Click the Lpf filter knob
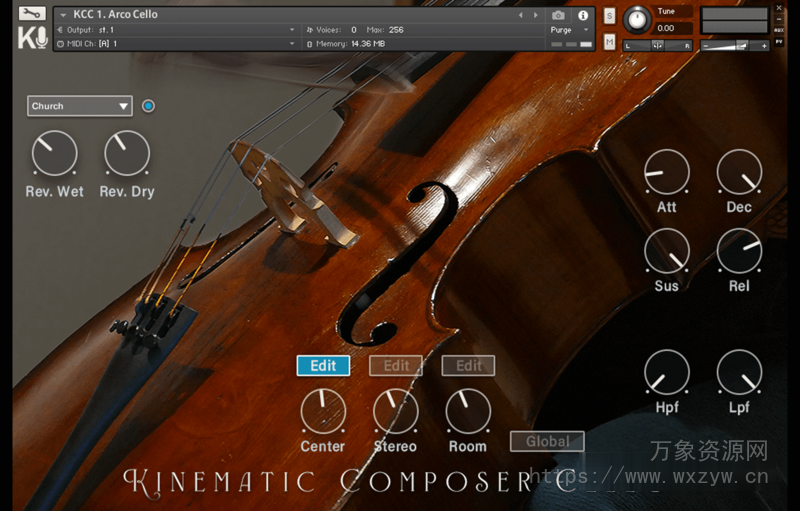The image size is (800, 511). pos(739,372)
